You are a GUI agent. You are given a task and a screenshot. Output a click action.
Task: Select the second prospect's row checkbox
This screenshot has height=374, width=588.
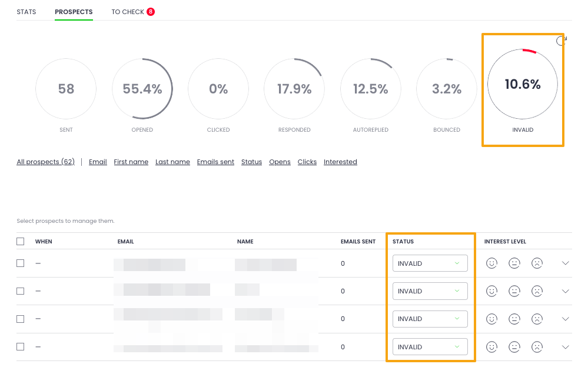(x=20, y=290)
